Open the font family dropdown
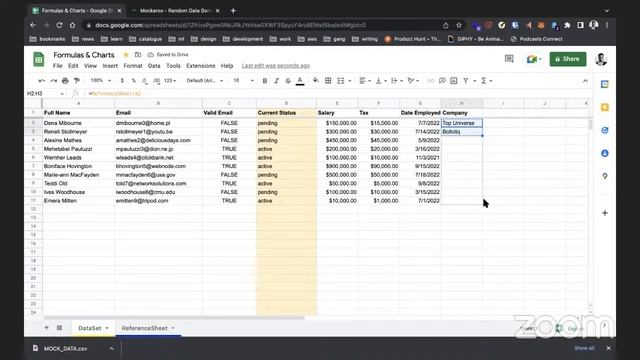Viewport: 640px width, 360px height. (205, 81)
